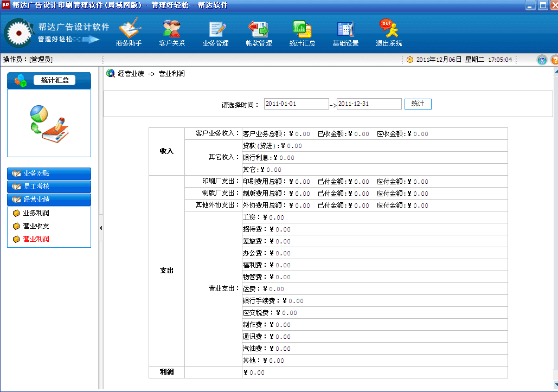Click the 应交税费 value row
Screen dimensions: 558x392
click(x=375, y=313)
